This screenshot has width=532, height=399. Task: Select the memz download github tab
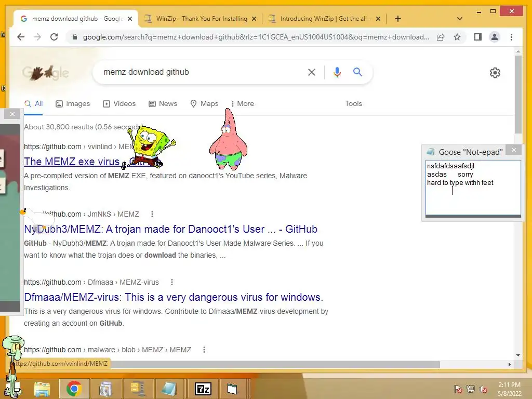click(76, 19)
